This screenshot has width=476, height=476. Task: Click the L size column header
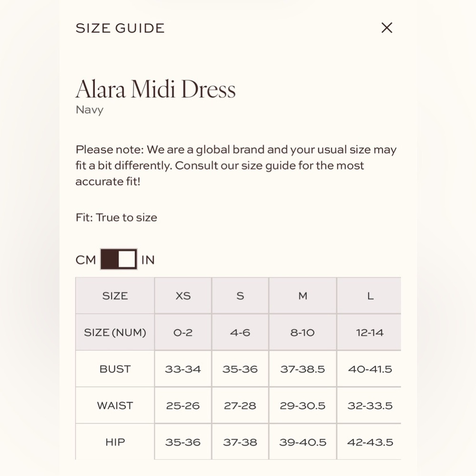(370, 296)
